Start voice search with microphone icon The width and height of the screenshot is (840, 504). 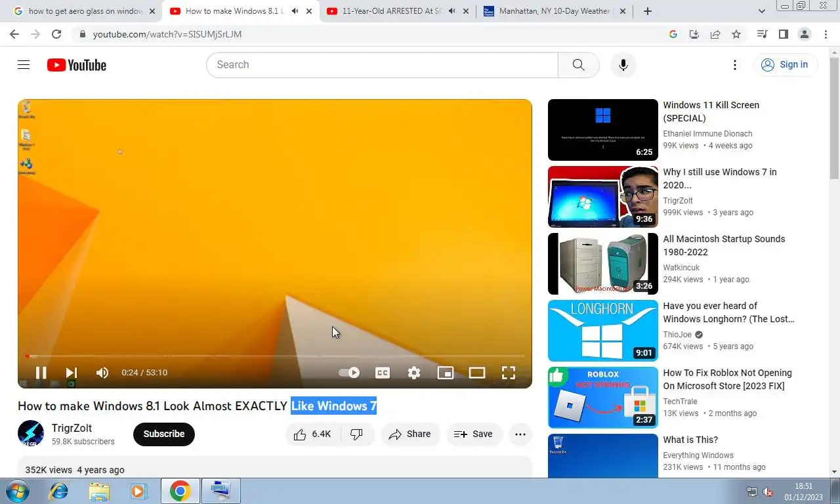(x=623, y=65)
